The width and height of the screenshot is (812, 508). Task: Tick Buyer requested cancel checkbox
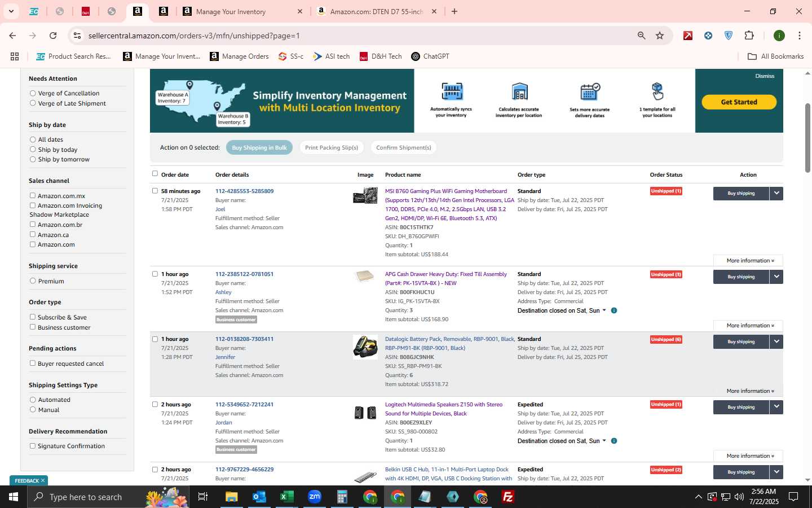coord(33,364)
